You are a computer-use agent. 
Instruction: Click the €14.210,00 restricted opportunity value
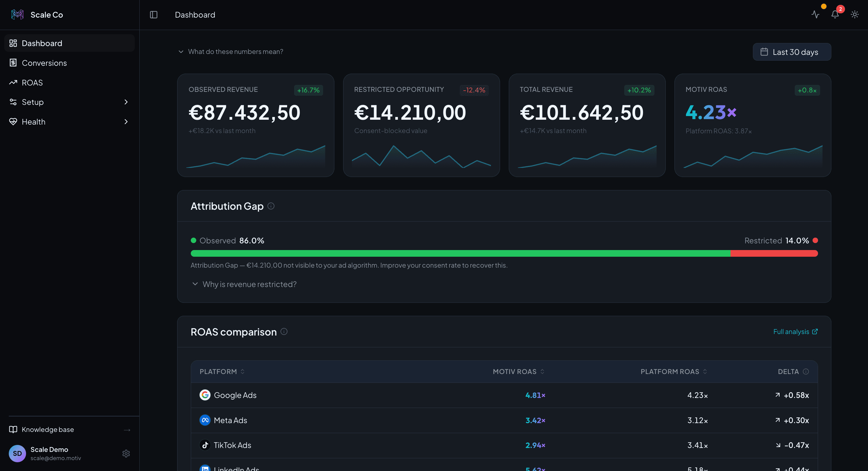point(410,113)
